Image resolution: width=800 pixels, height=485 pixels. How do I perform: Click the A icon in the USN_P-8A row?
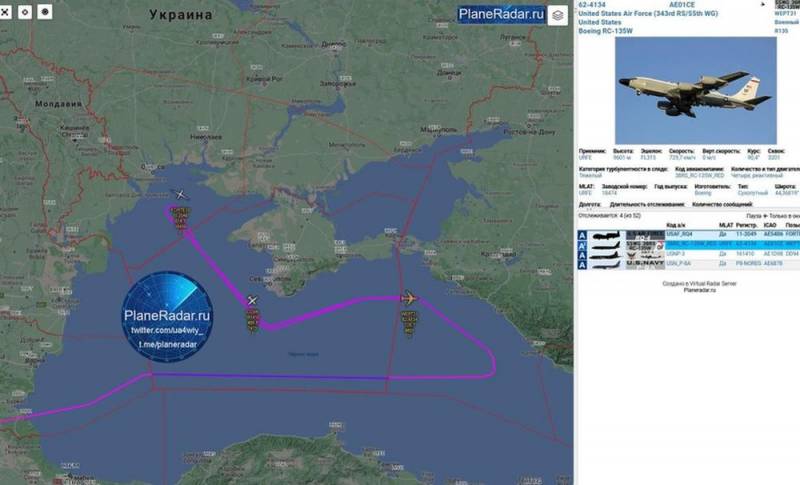582,264
